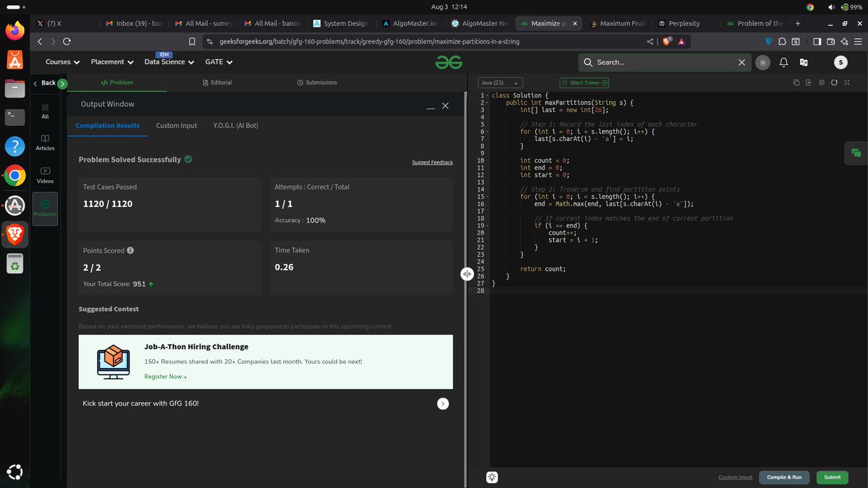The width and height of the screenshot is (868, 488).
Task: Reset the code with the refresh icon
Action: (x=834, y=82)
